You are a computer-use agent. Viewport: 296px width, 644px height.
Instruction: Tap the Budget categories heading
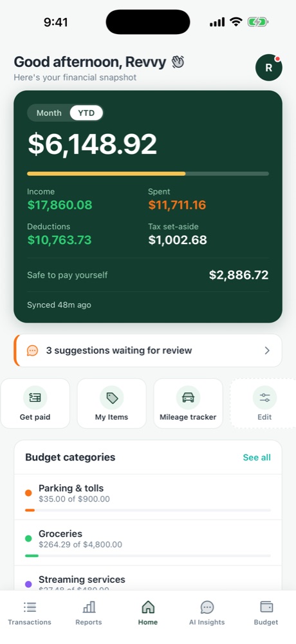click(70, 457)
